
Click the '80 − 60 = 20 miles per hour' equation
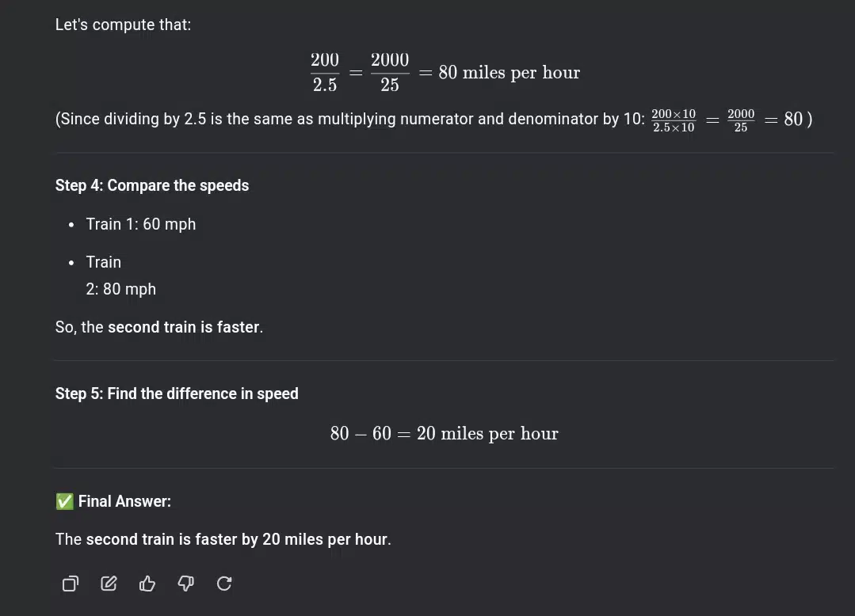[444, 434]
